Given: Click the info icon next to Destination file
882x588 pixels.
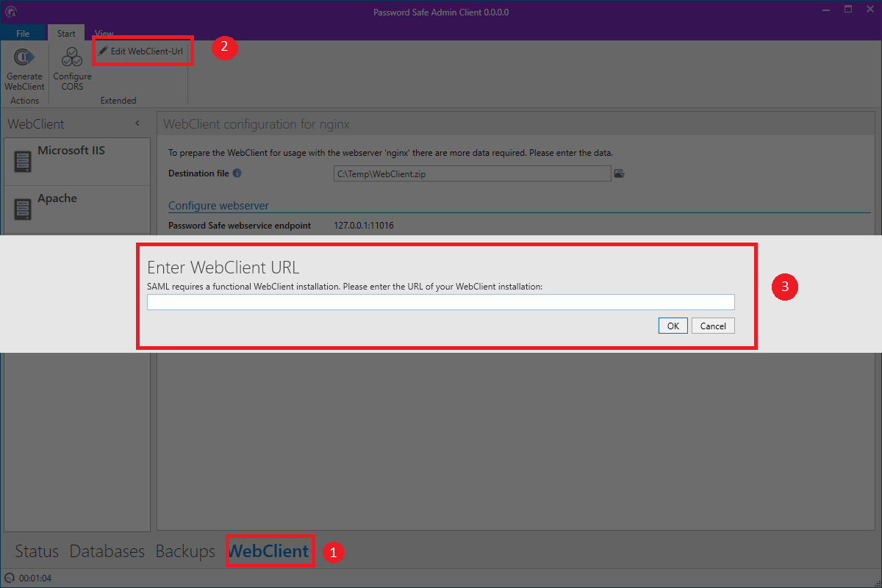Looking at the screenshot, I should point(237,173).
